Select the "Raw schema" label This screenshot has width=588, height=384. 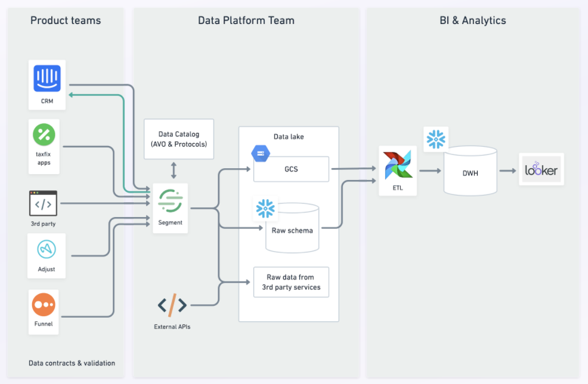pyautogui.click(x=292, y=230)
